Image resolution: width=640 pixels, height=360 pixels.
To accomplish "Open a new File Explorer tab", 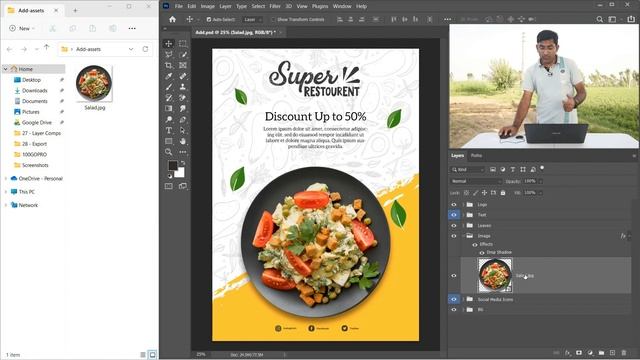I will coord(75,10).
